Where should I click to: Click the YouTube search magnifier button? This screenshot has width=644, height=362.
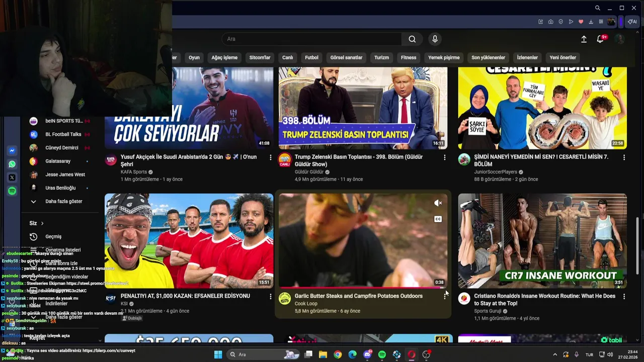[412, 39]
